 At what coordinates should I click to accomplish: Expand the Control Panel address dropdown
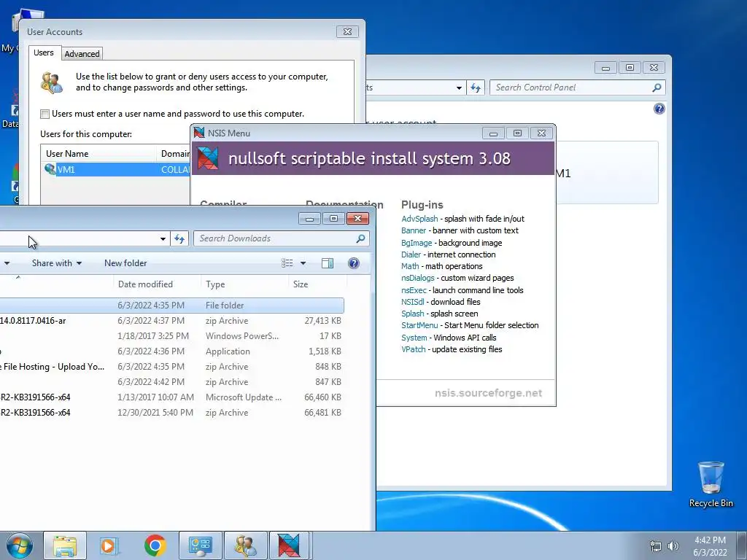(459, 88)
